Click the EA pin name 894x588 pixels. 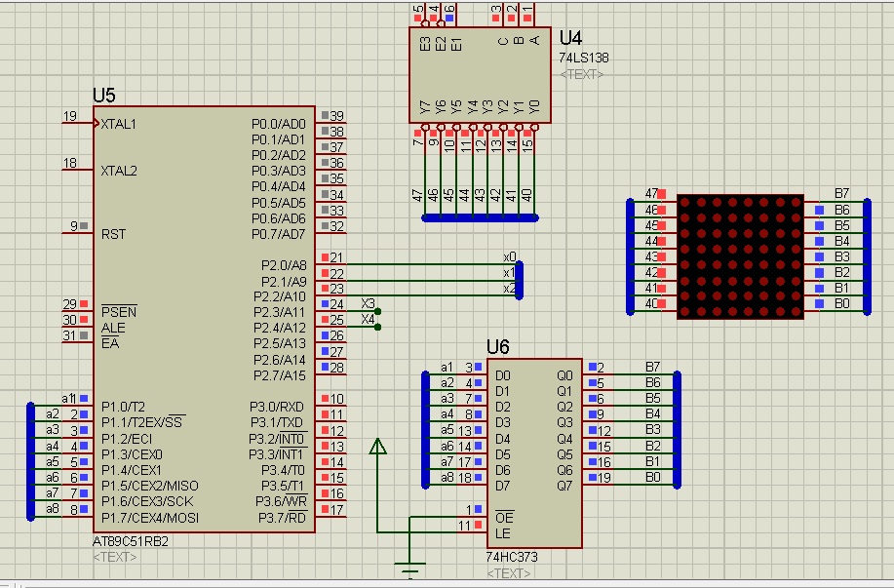tap(110, 343)
